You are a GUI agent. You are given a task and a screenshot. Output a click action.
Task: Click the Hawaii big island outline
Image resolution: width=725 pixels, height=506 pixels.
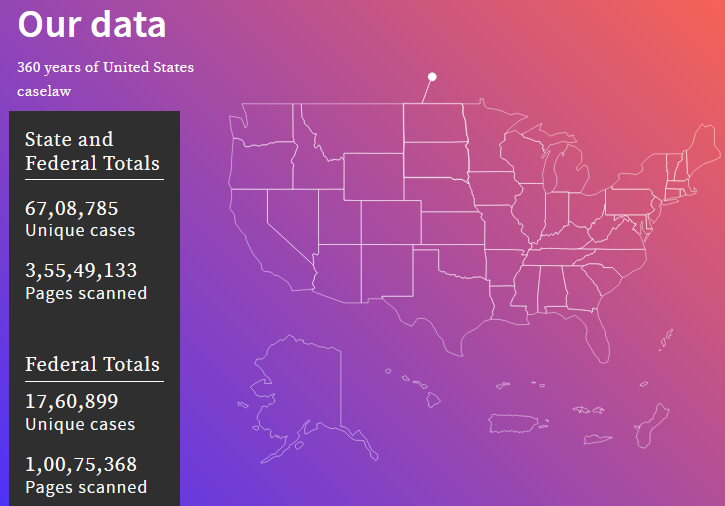(x=433, y=400)
